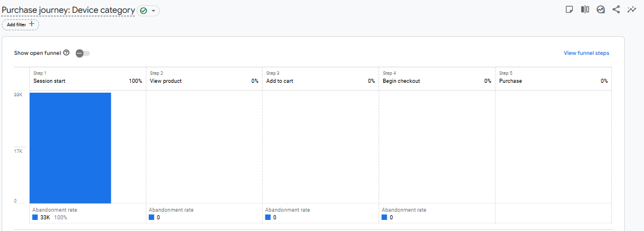Click the blue swatch under Begin checkout
This screenshot has width=644, height=231.
point(384,217)
